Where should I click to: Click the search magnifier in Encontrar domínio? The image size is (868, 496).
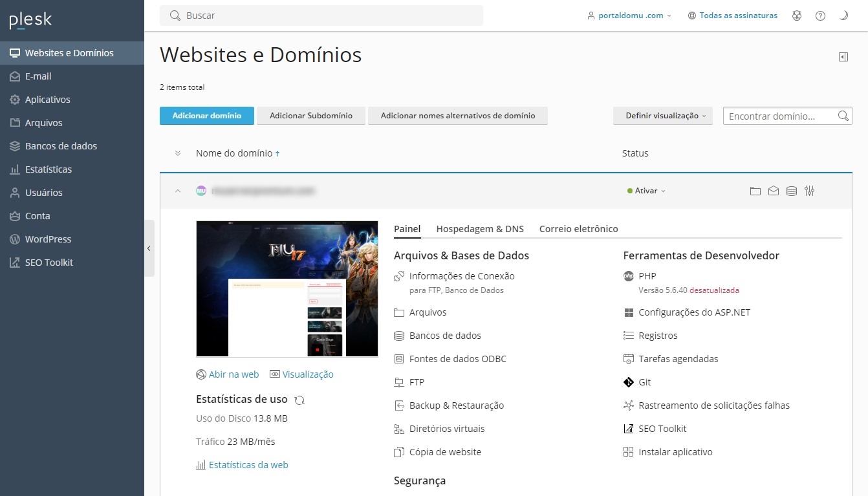click(843, 116)
